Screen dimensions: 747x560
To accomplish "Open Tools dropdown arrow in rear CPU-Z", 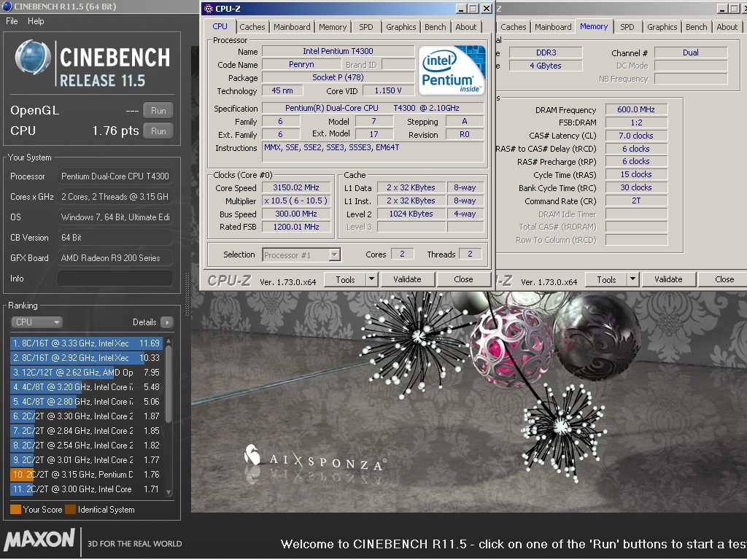I will click(632, 279).
